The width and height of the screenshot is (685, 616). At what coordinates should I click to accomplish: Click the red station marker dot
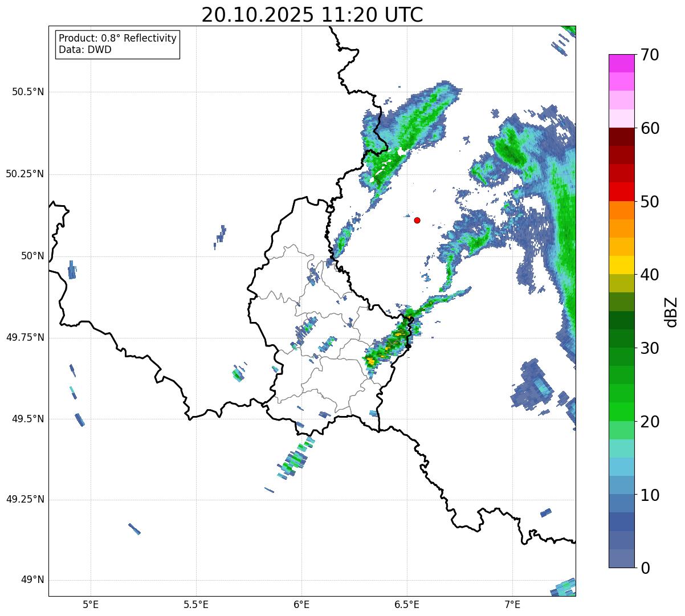[x=417, y=220]
